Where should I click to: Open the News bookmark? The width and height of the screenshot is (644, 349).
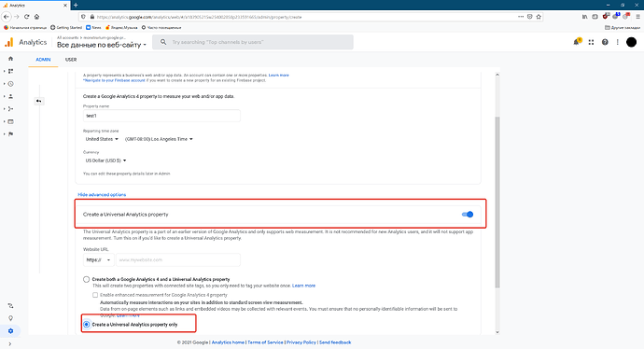tap(93, 27)
